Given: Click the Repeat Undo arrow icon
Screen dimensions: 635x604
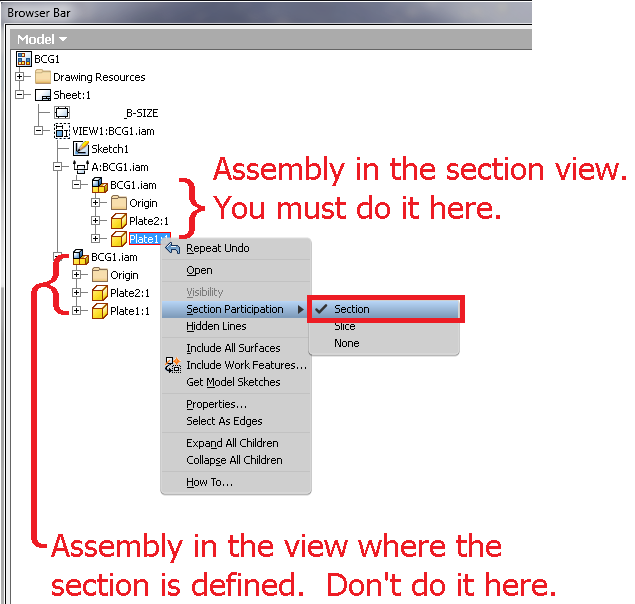Looking at the screenshot, I should pyautogui.click(x=173, y=248).
